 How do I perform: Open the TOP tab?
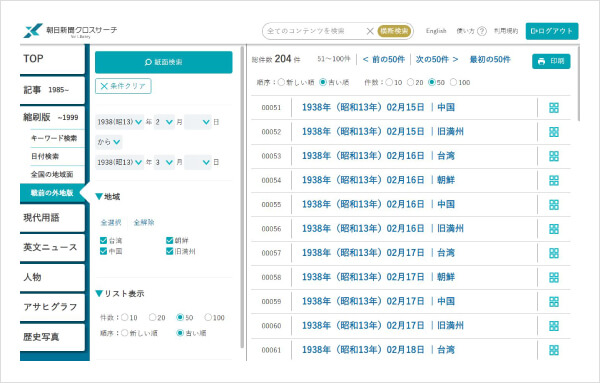tap(52, 59)
